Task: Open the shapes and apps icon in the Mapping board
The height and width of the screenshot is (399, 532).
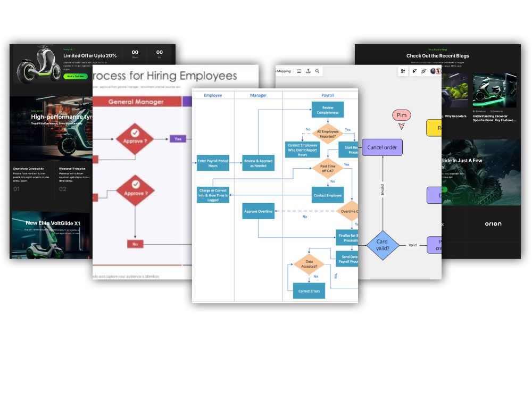Action: 403,71
